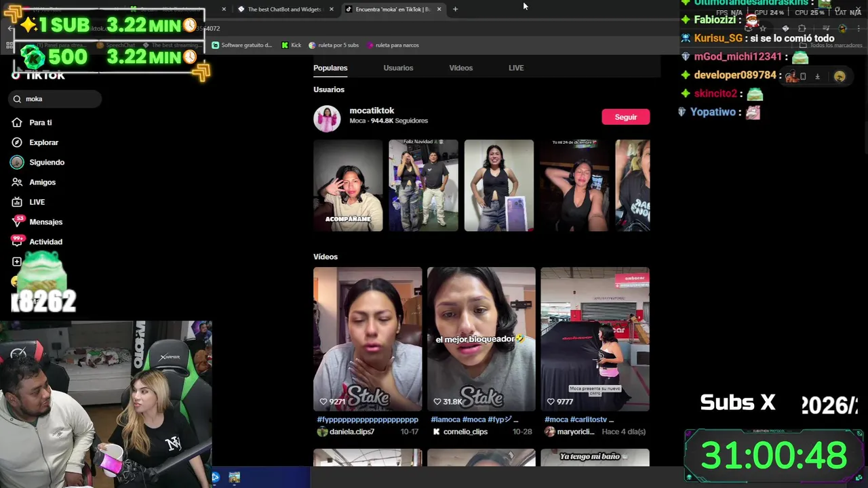Click the 'Vídeos' section heading

pos(325,257)
